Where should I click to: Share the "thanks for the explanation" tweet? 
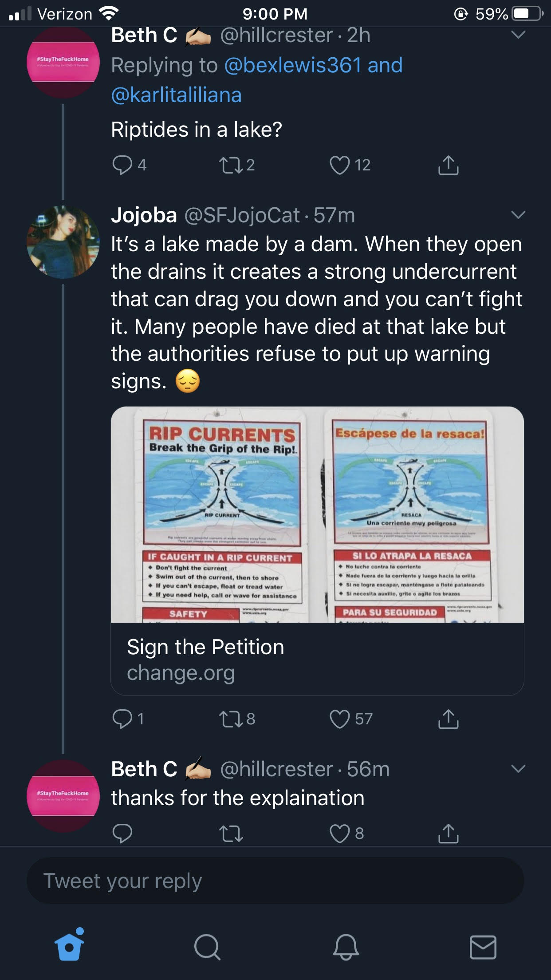click(448, 833)
